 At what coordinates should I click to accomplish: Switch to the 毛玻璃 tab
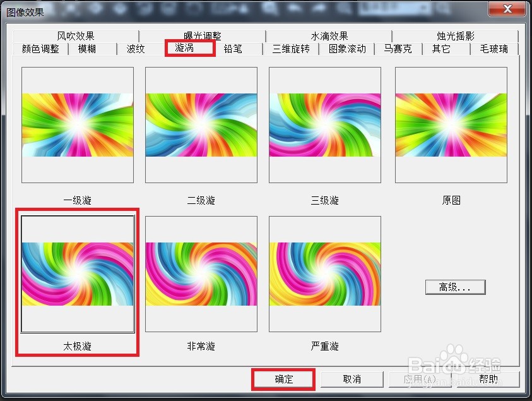click(494, 49)
